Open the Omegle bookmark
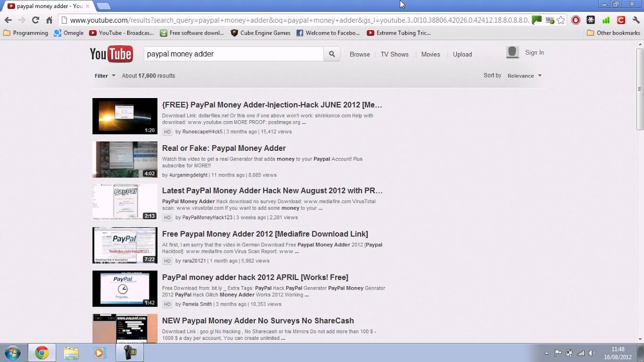This screenshot has width=644, height=362. tap(69, 33)
